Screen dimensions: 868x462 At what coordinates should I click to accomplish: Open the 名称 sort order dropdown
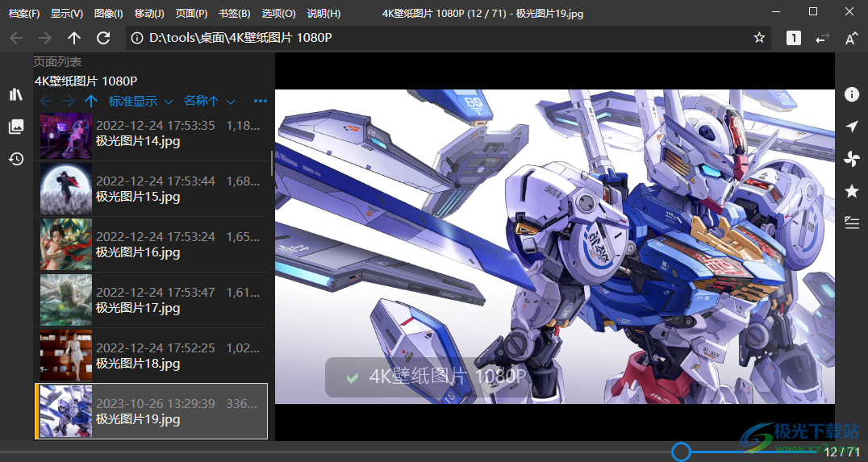pos(209,102)
